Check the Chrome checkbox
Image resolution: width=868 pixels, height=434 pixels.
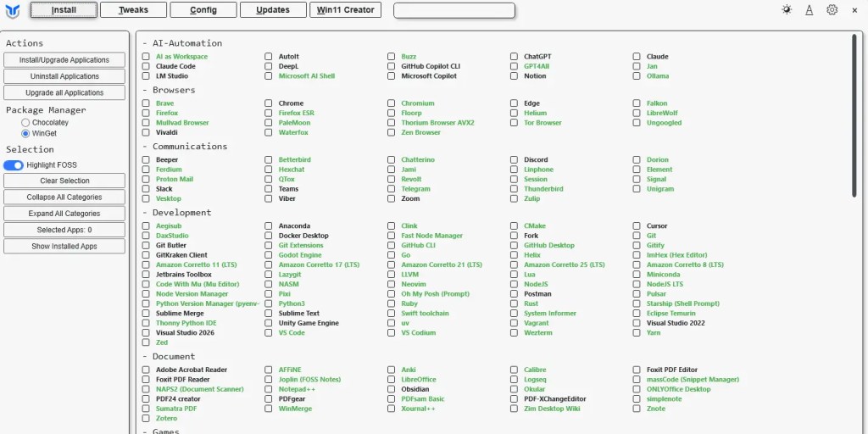(x=269, y=103)
